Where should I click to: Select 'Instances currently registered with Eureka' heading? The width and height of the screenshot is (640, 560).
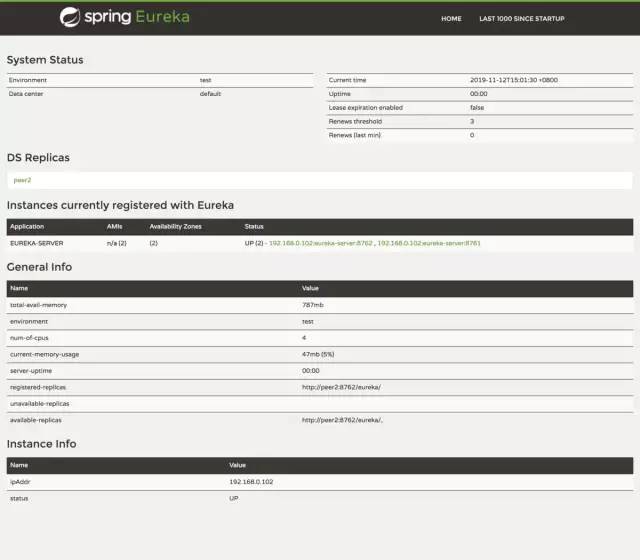120,205
